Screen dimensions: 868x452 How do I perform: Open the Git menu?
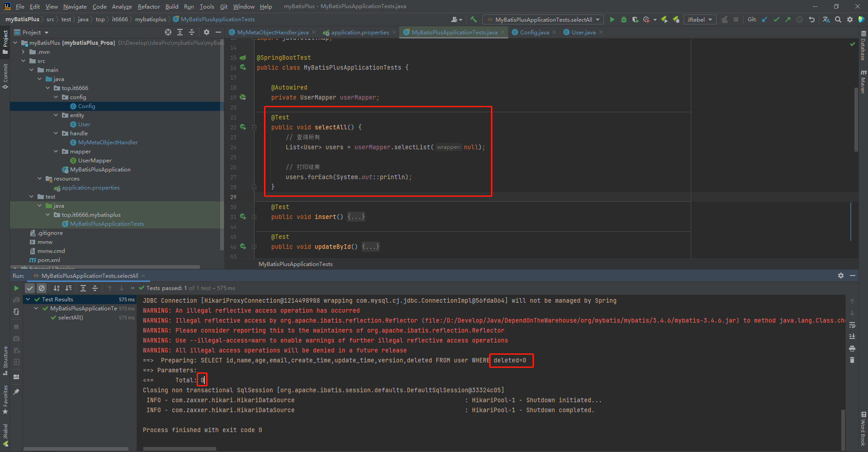224,6
